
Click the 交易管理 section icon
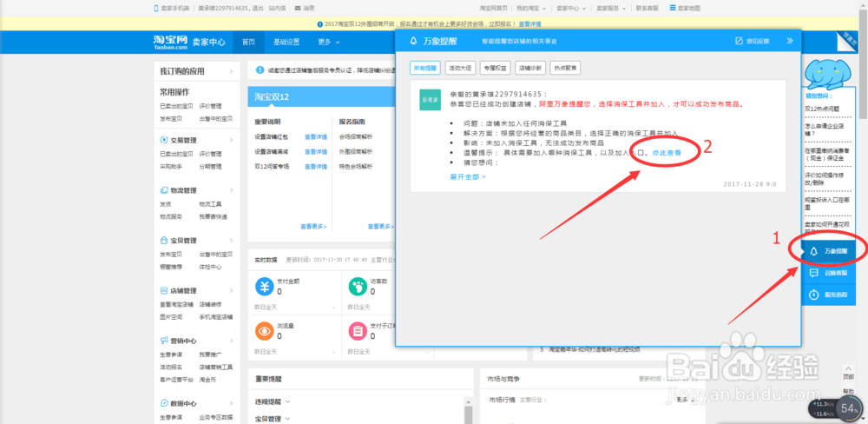(x=164, y=140)
